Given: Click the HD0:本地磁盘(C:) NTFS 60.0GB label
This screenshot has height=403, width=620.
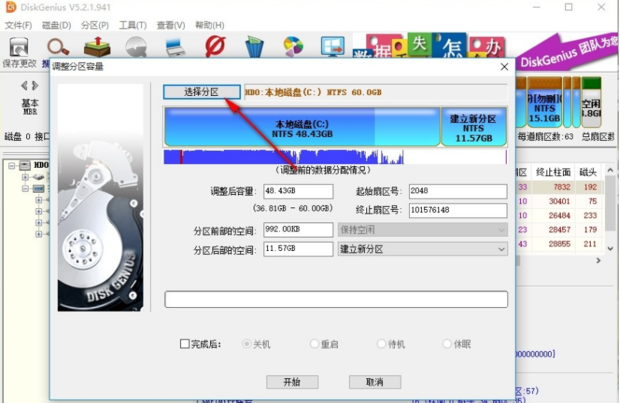Looking at the screenshot, I should [313, 92].
